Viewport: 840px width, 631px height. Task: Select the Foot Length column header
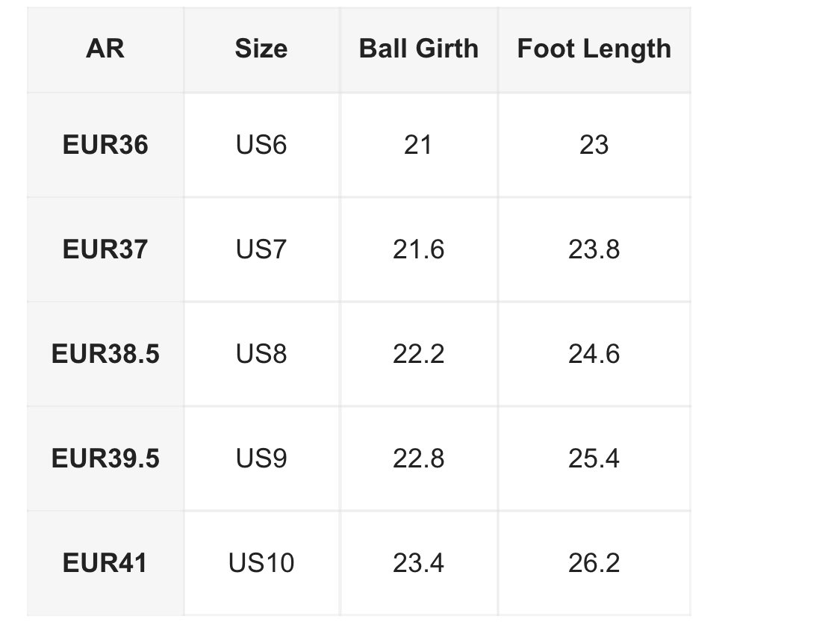point(594,49)
